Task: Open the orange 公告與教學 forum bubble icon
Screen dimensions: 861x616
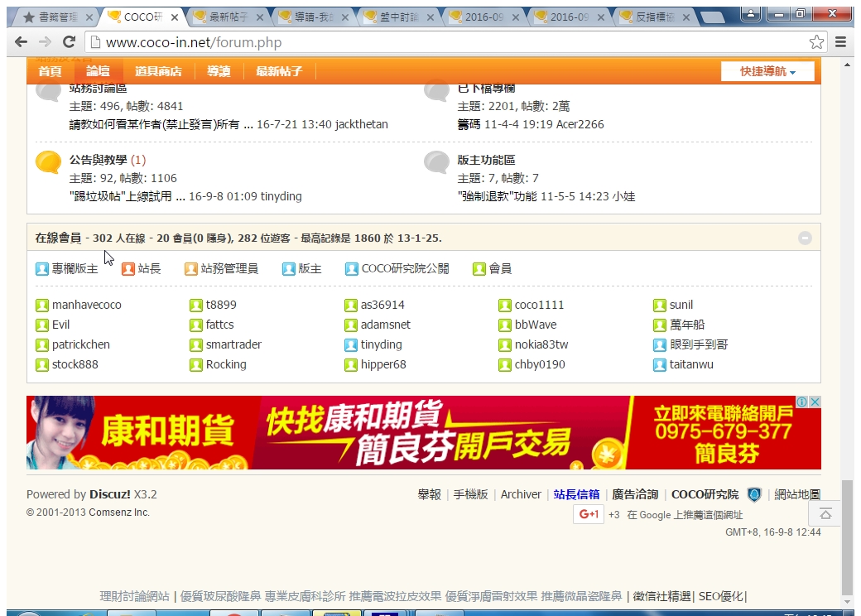Action: 48,162
